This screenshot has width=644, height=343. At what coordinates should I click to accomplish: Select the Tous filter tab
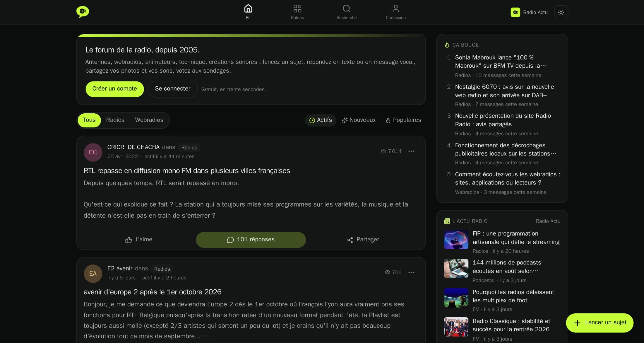(x=89, y=120)
